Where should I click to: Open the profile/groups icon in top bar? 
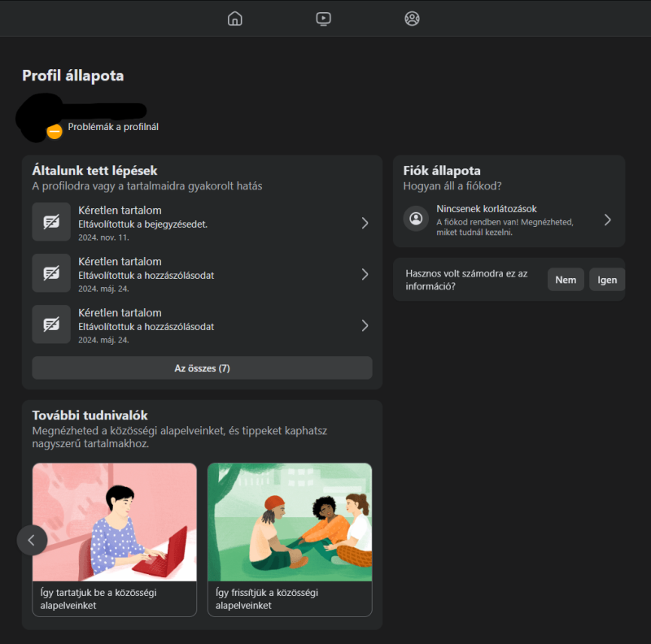coord(413,19)
